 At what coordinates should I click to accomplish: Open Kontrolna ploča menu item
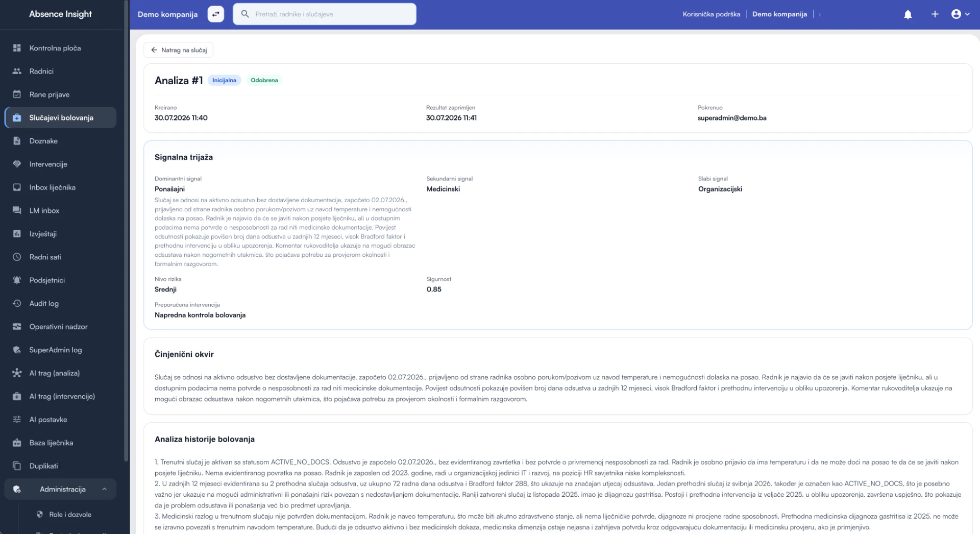point(61,48)
